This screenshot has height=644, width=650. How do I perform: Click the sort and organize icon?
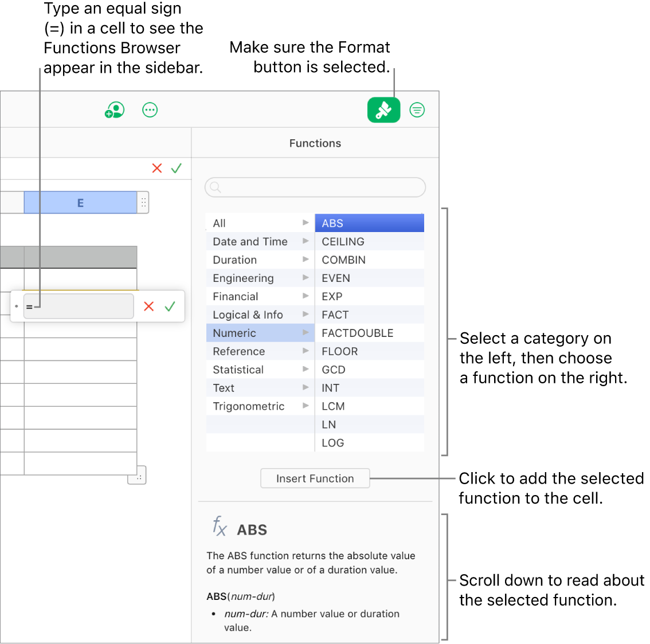click(417, 110)
